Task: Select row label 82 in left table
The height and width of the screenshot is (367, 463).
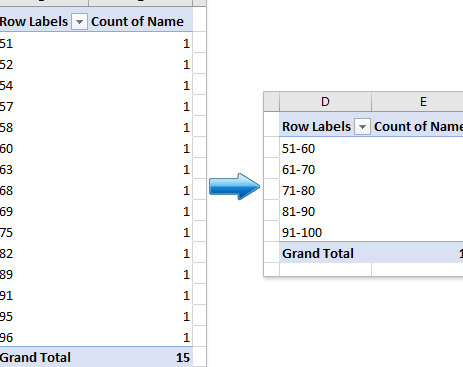Action: (x=6, y=254)
